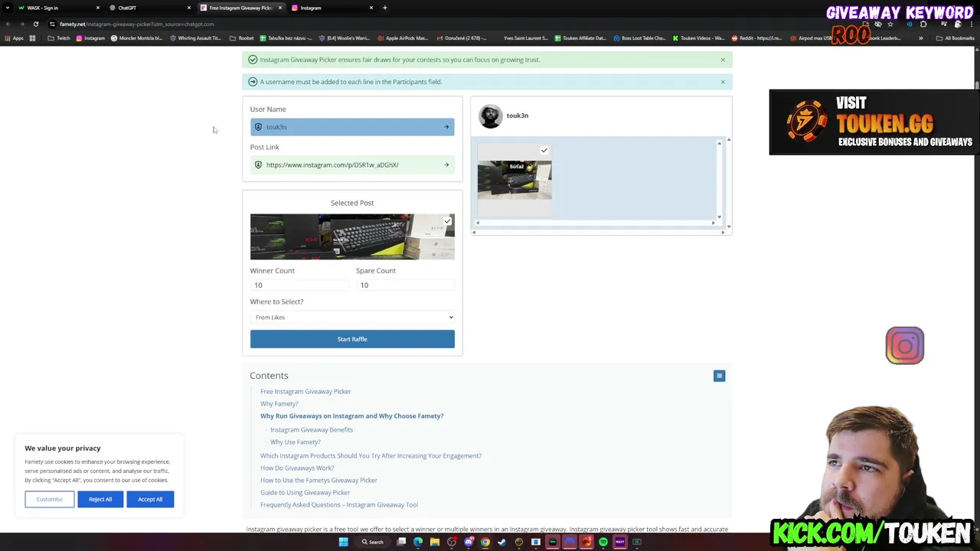This screenshot has width=980, height=551.
Task: Click Customise in the cookie banner
Action: pos(50,500)
